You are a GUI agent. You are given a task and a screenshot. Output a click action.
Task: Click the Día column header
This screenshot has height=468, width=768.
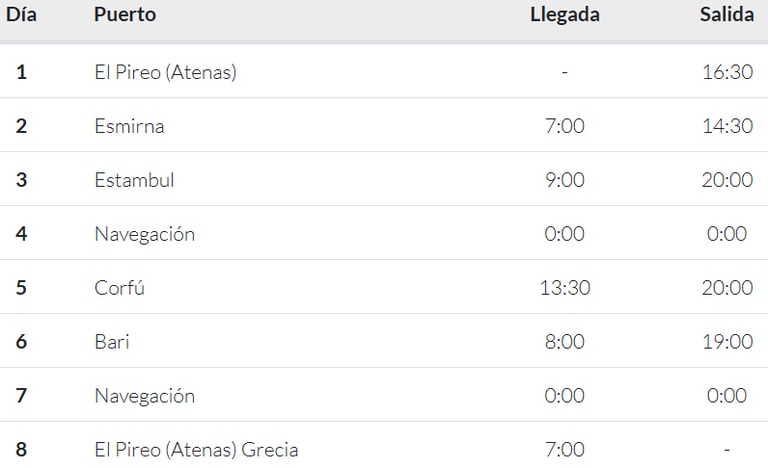[x=21, y=15]
